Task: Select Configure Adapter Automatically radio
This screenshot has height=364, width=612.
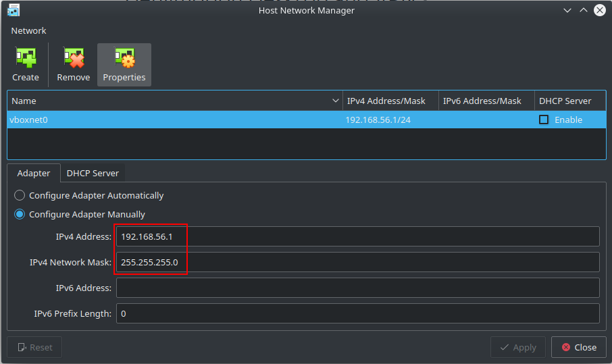Action: click(x=20, y=195)
